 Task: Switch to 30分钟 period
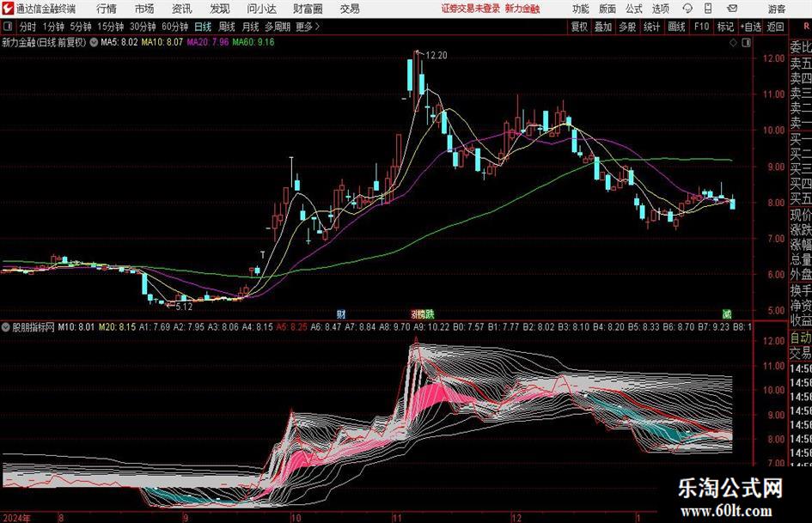[x=143, y=27]
